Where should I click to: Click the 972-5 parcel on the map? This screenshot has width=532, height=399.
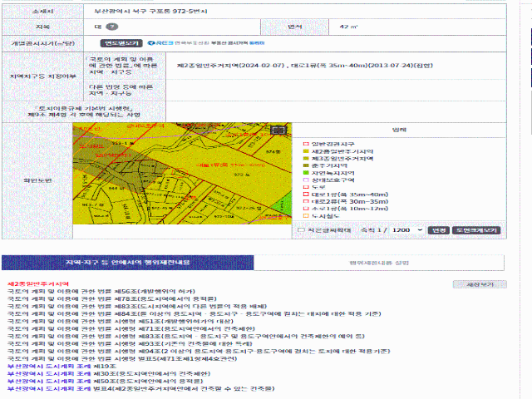[x=180, y=173]
